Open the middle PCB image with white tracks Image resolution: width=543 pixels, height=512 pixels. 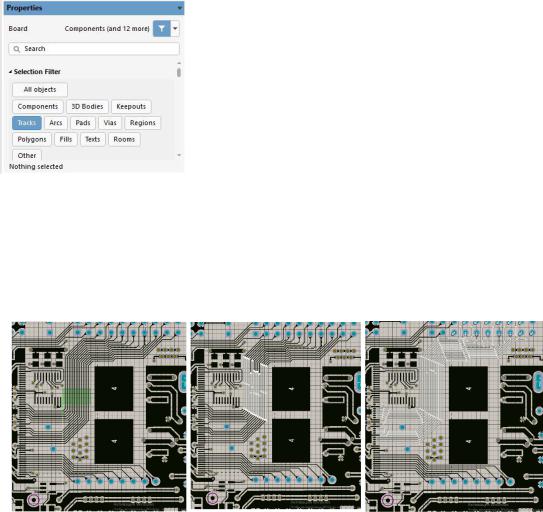276,416
